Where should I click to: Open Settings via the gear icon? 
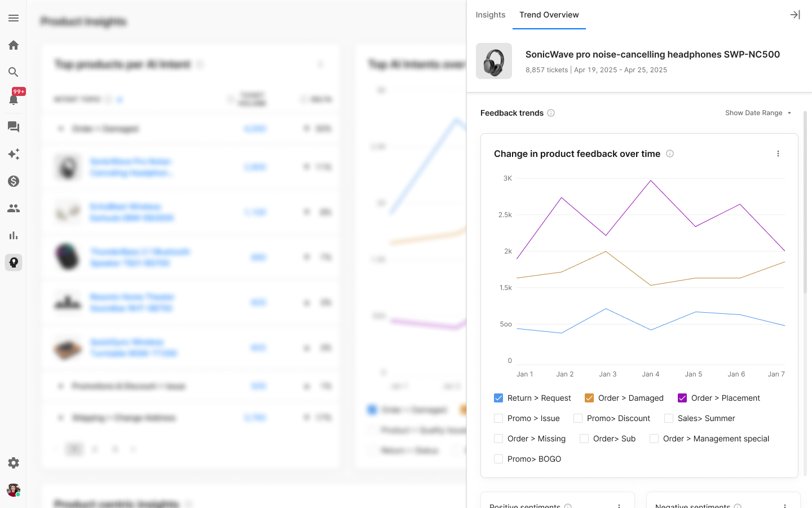[14, 463]
